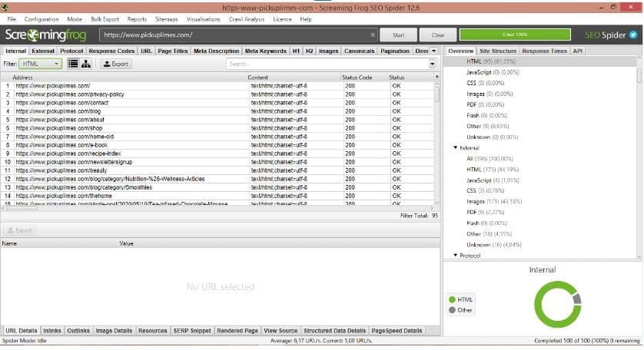Image resolution: width=644 pixels, height=350 pixels.
Task: Switch to the Meta Keywords tab
Action: (266, 51)
